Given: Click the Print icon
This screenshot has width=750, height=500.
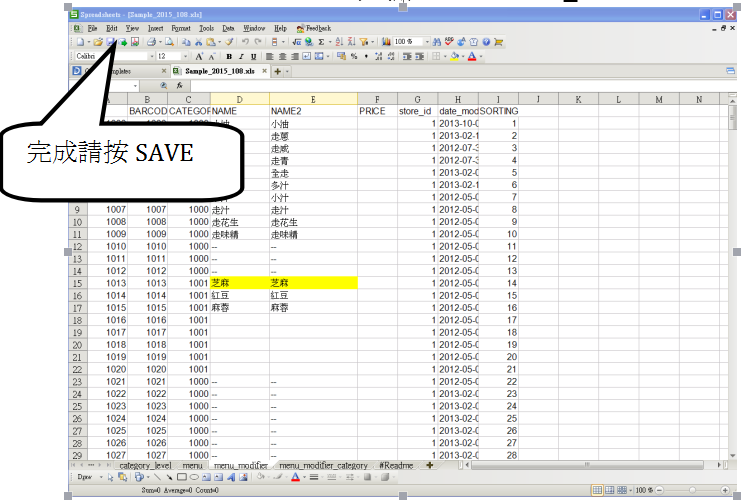Looking at the screenshot, I should 151,42.
